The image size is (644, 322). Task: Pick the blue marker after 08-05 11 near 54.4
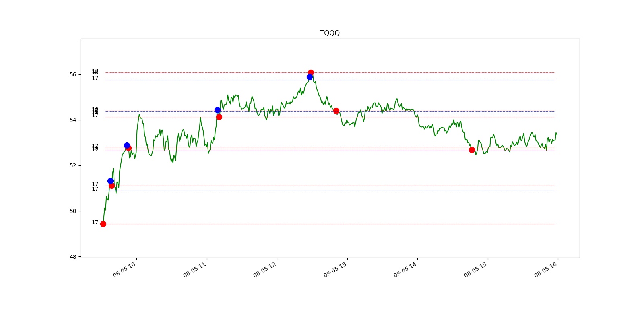tap(217, 110)
